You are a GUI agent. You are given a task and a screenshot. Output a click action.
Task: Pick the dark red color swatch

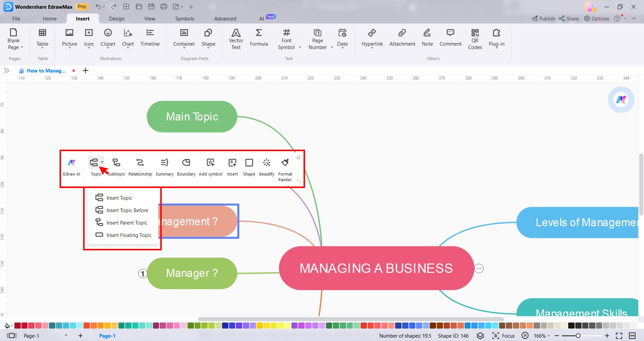[x=18, y=325]
